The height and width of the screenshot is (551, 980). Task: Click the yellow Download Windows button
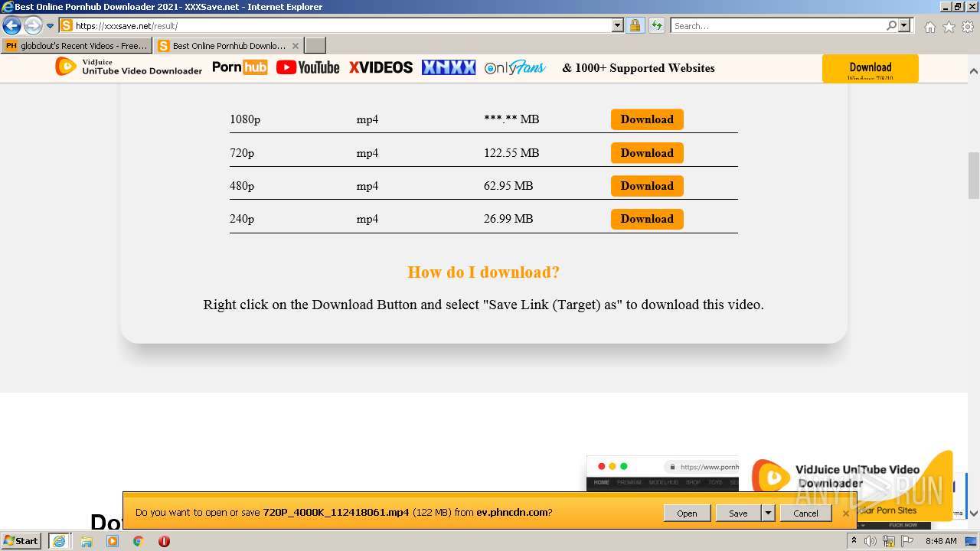tap(870, 68)
